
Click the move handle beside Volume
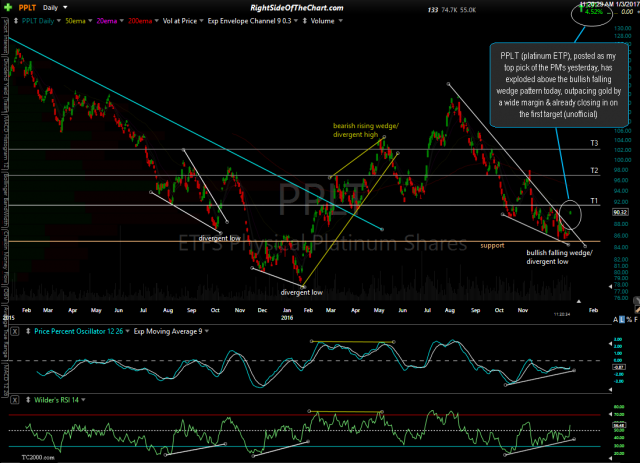[304, 21]
